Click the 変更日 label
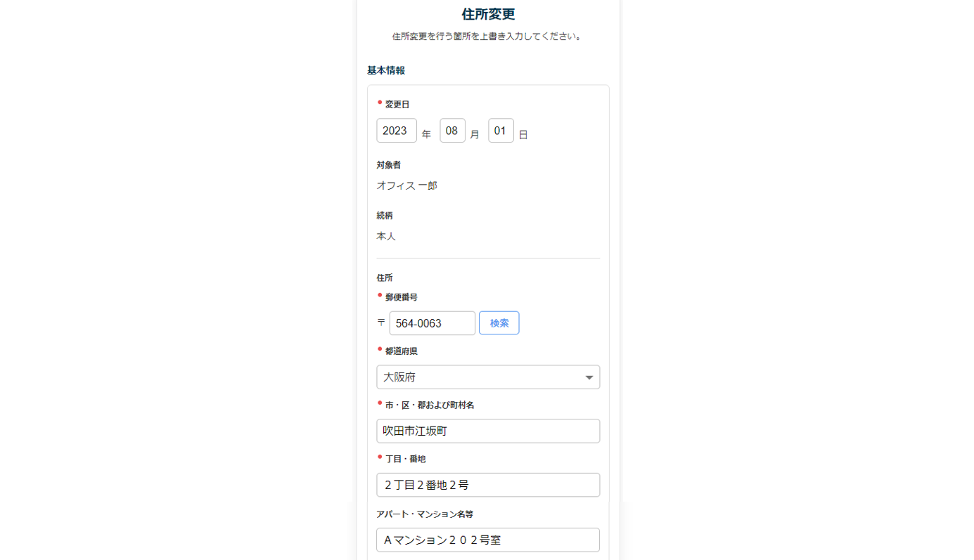Screen dimensions: 974x560 tap(397, 105)
